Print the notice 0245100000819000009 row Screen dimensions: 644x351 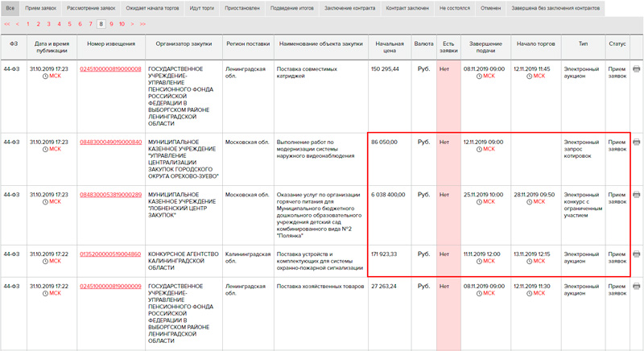click(x=636, y=286)
